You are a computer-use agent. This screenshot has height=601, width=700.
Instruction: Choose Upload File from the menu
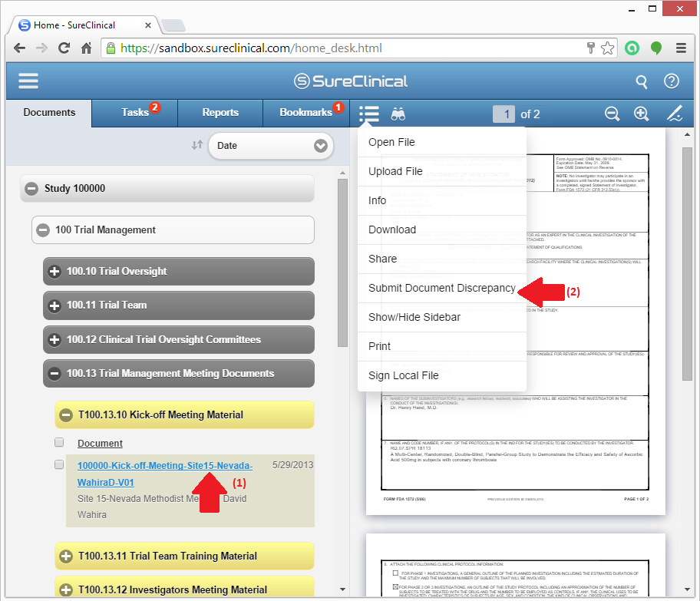(x=442, y=171)
